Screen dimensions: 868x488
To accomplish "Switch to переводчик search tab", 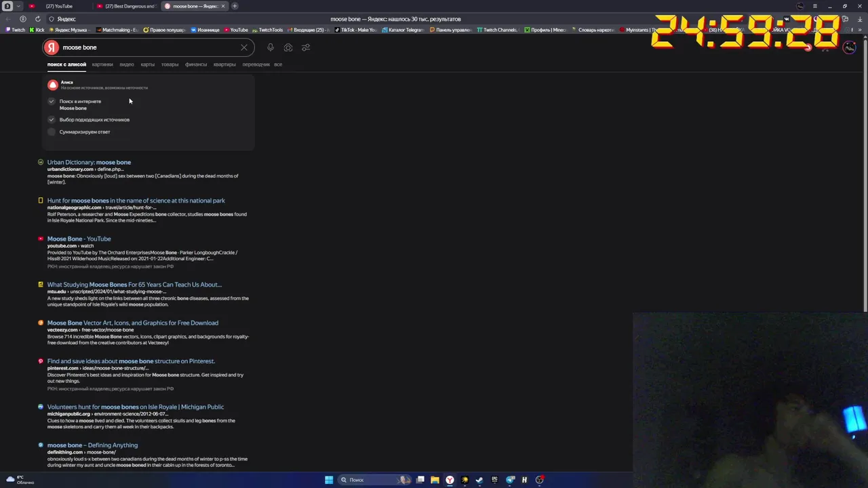I will pos(256,64).
